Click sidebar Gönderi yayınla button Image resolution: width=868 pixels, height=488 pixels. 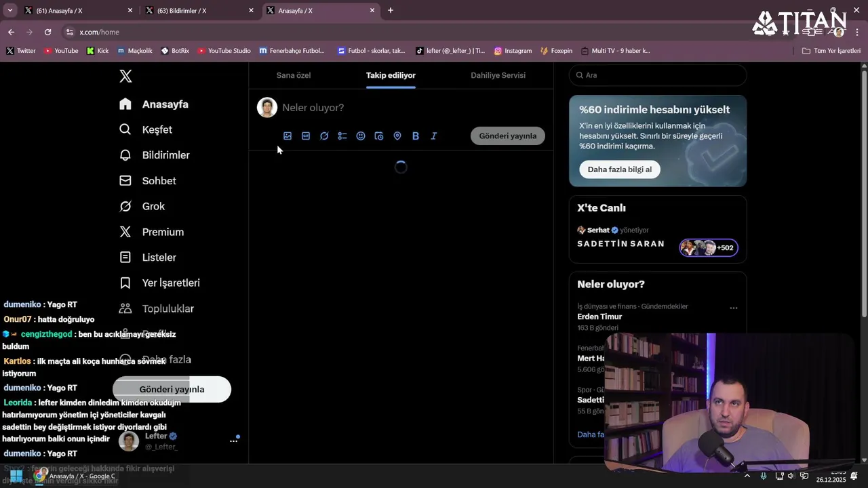point(172,389)
